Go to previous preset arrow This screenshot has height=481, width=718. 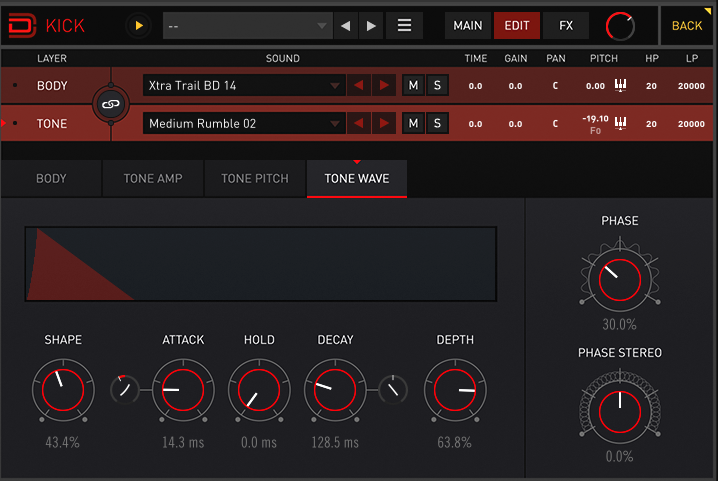(x=346, y=26)
